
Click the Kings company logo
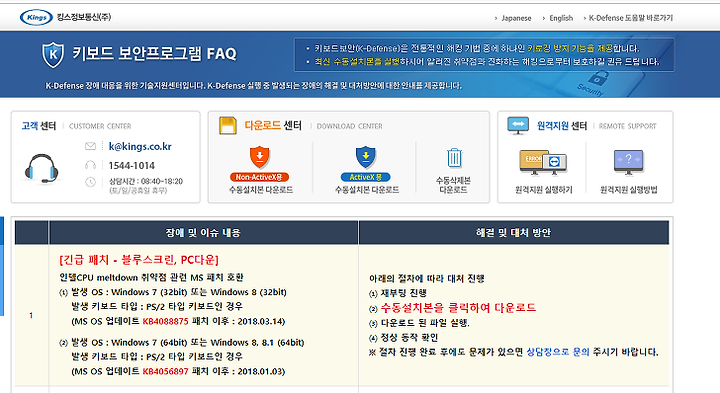pyautogui.click(x=36, y=17)
